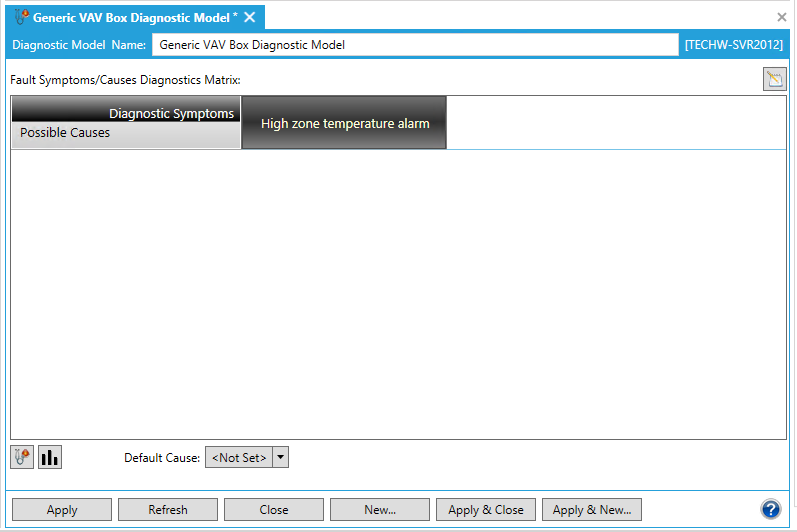This screenshot has width=797, height=532.
Task: Close the Generic VAV Box Diagnostic Model tab
Action: [250, 17]
